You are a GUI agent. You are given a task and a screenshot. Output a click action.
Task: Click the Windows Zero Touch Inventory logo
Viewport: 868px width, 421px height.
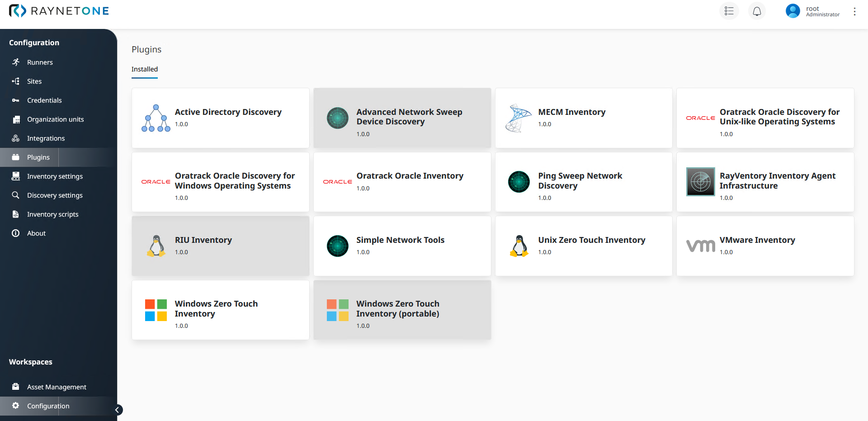click(156, 310)
